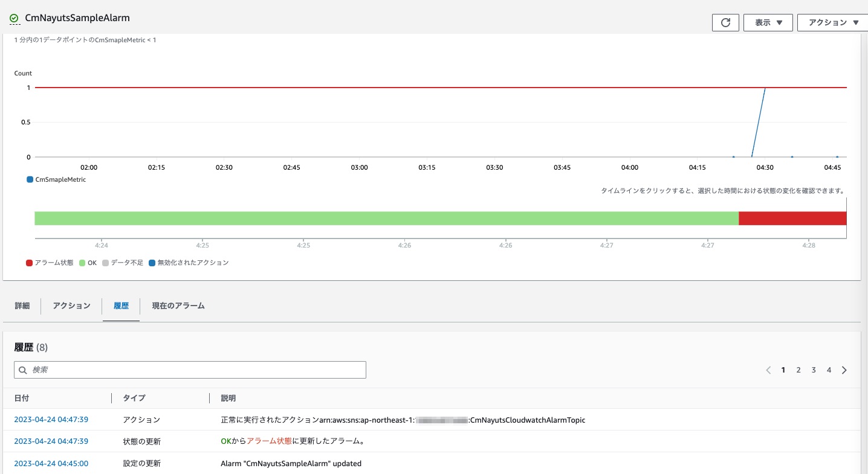Click the green status check icon beside CmNayutsSampleAlarm
The height and width of the screenshot is (474, 868).
13,18
